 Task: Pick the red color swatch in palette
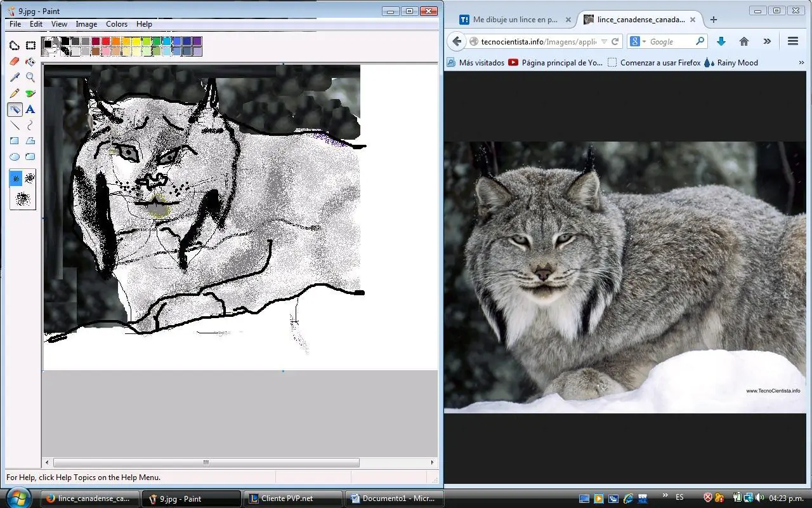point(106,41)
